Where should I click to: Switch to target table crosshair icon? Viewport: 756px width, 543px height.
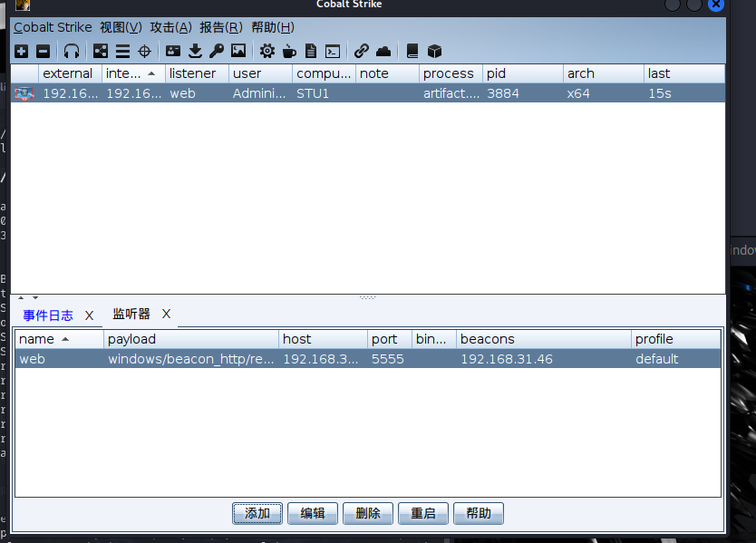tap(145, 51)
